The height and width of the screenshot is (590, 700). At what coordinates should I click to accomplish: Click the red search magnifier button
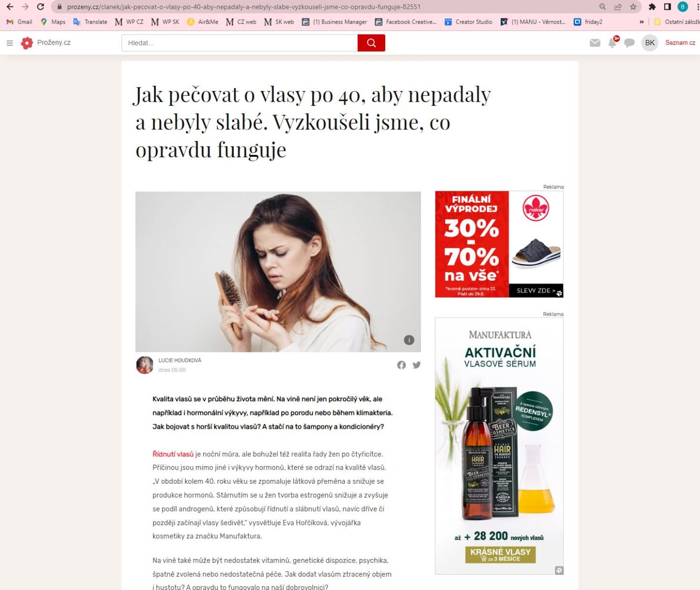coord(371,43)
